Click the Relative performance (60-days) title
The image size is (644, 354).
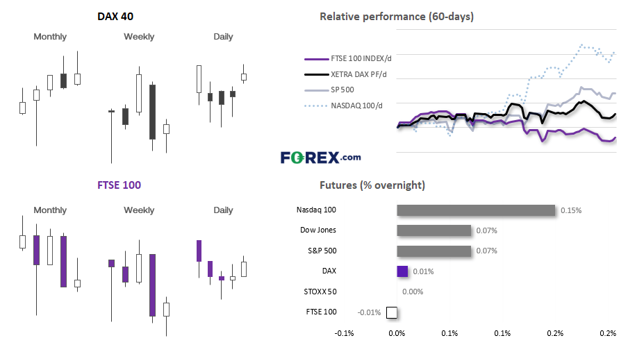click(x=397, y=17)
